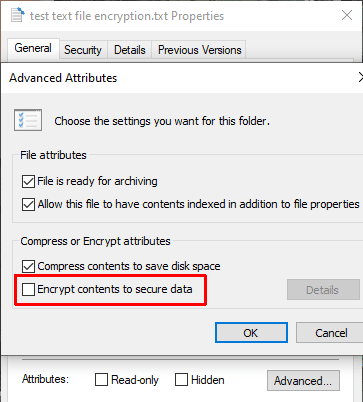Click the text file icon in the title bar
The height and width of the screenshot is (402, 363).
click(x=18, y=15)
